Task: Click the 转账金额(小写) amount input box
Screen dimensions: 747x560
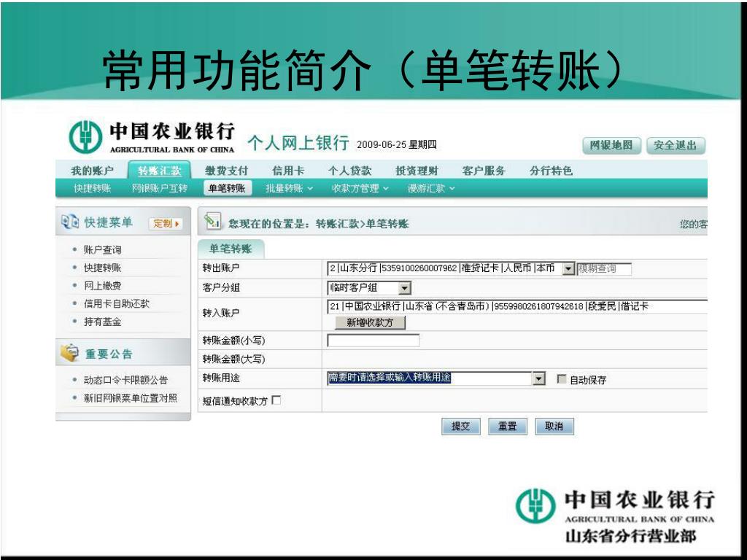Action: 373,340
